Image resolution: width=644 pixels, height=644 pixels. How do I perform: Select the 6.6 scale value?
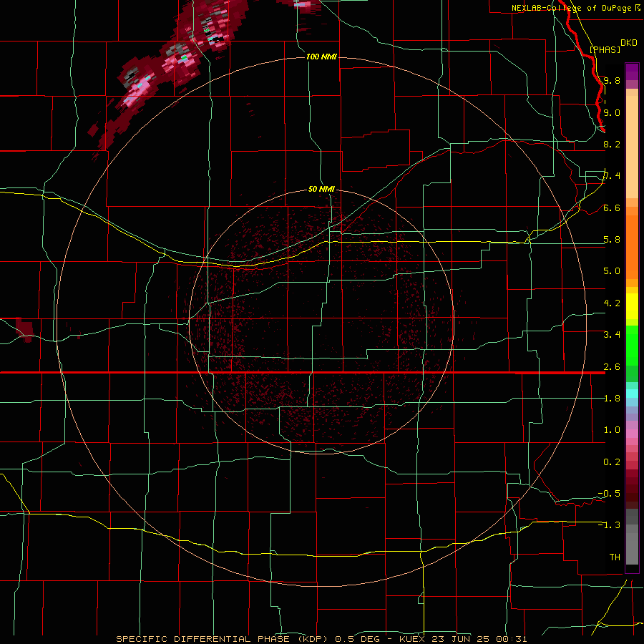612,208
